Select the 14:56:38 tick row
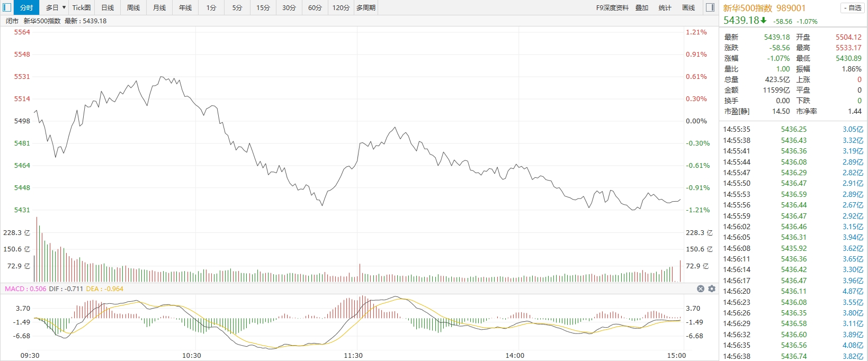 [793, 356]
